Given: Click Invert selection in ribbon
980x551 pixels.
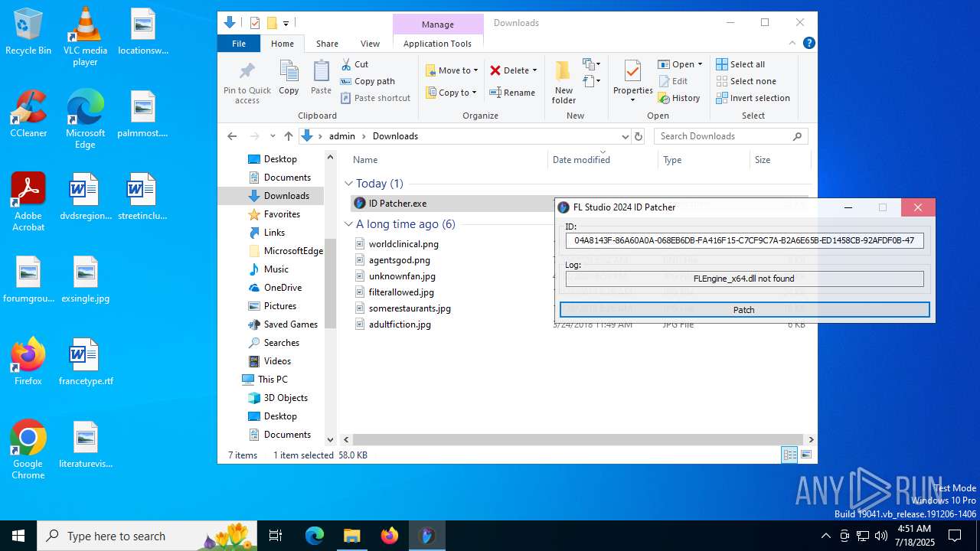Looking at the screenshot, I should pos(753,98).
